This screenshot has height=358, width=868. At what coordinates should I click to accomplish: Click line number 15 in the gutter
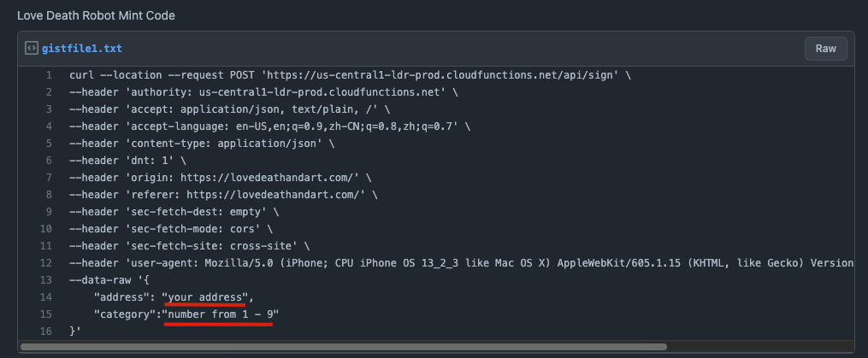[46, 314]
